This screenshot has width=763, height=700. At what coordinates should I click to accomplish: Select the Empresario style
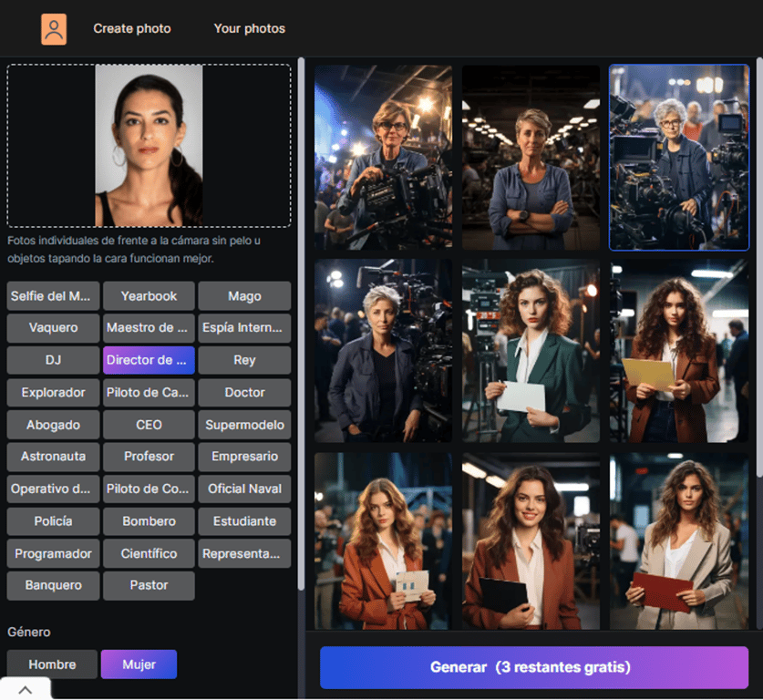coord(244,457)
